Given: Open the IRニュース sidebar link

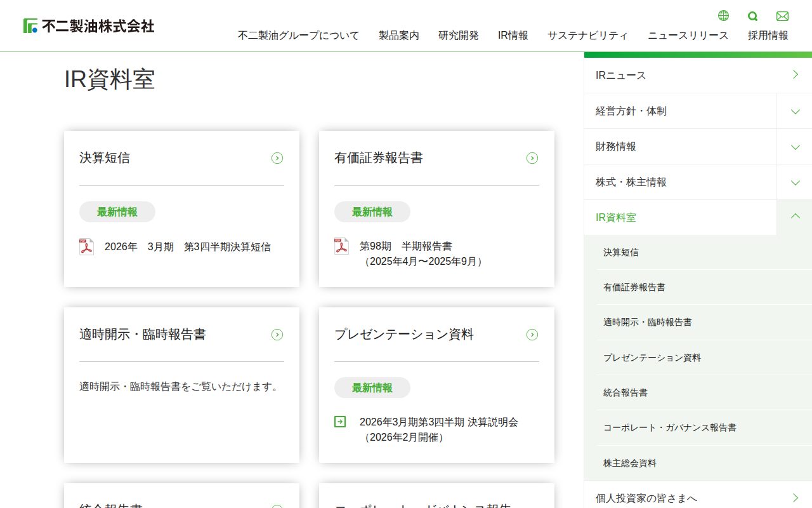Looking at the screenshot, I should pyautogui.click(x=698, y=75).
